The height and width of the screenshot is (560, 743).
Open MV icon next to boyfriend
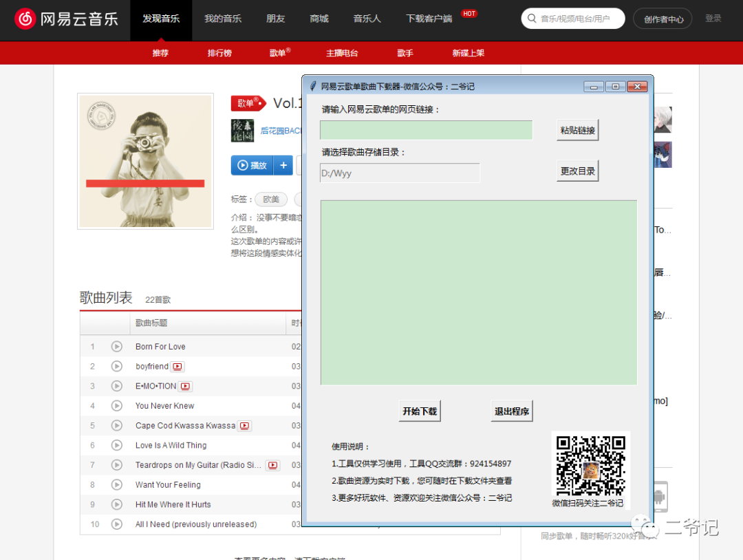point(177,367)
